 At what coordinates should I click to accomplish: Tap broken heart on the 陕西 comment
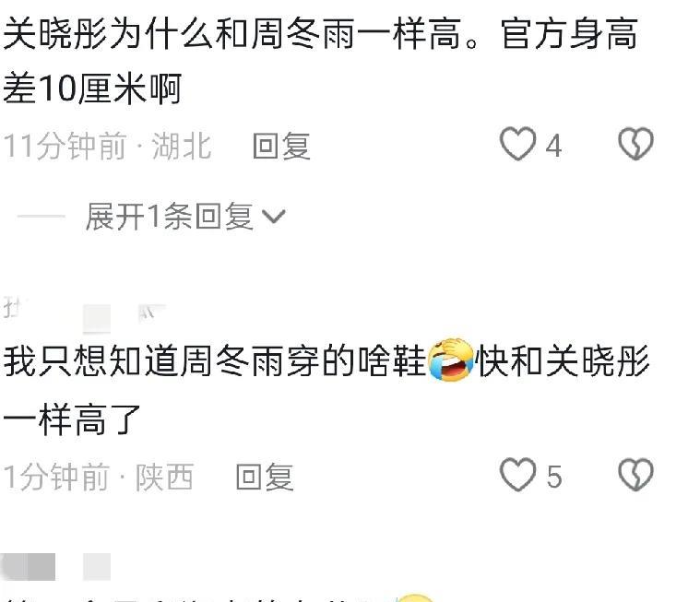(x=635, y=475)
